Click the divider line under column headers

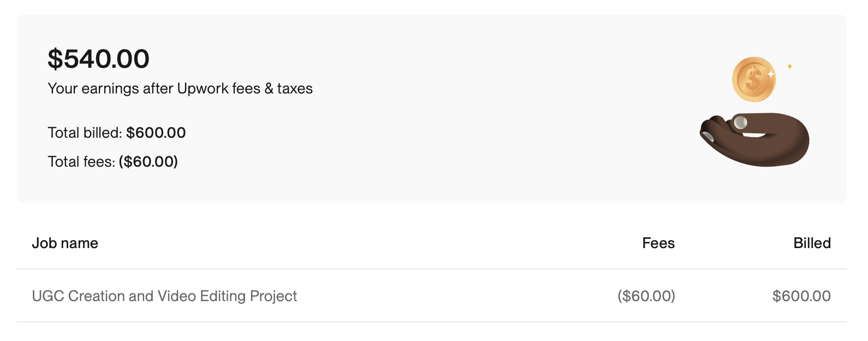point(431,269)
